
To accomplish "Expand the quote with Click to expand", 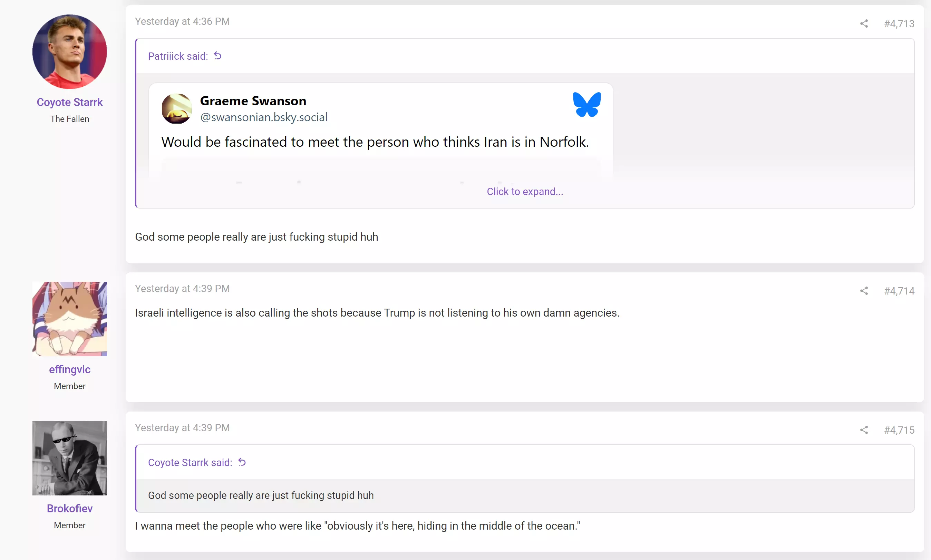I will [525, 192].
